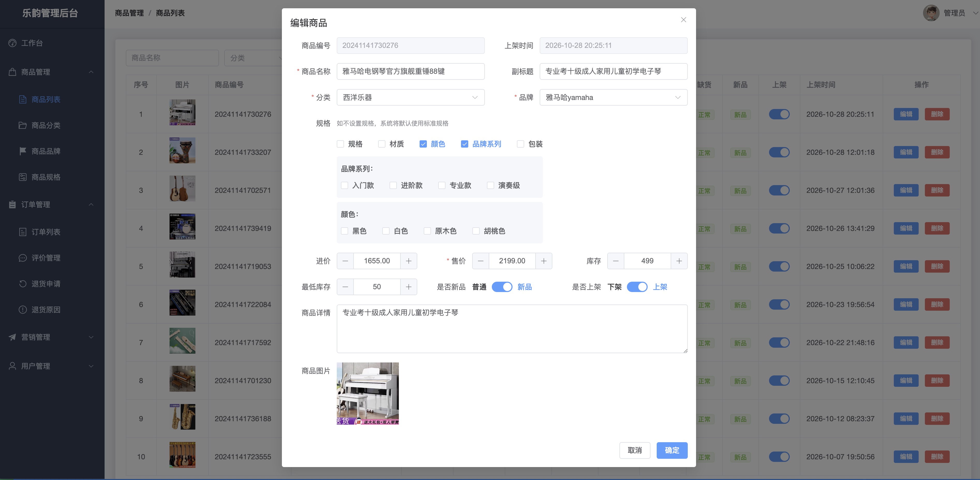Collapse the 商品管理 sidebar group

point(91,72)
